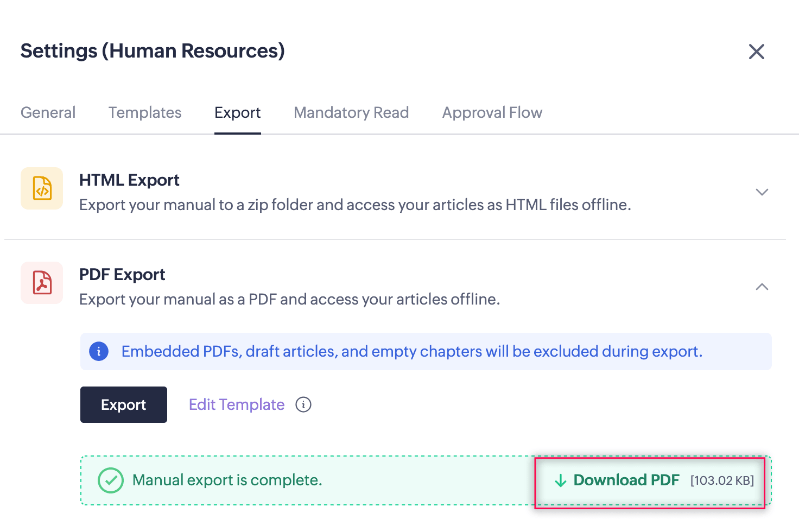Close the Settings dialog
Image resolution: width=799 pixels, height=532 pixels.
pos(756,52)
